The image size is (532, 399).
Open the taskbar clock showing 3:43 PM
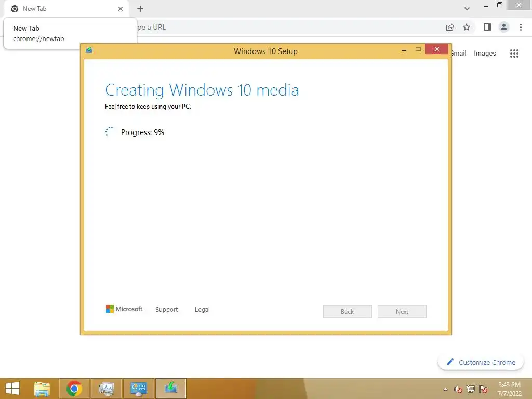click(509, 389)
